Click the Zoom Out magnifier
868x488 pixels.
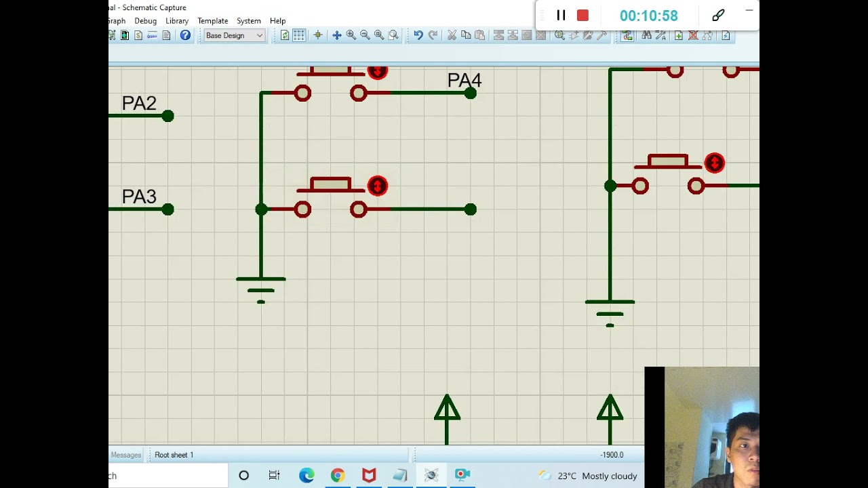[x=365, y=35]
